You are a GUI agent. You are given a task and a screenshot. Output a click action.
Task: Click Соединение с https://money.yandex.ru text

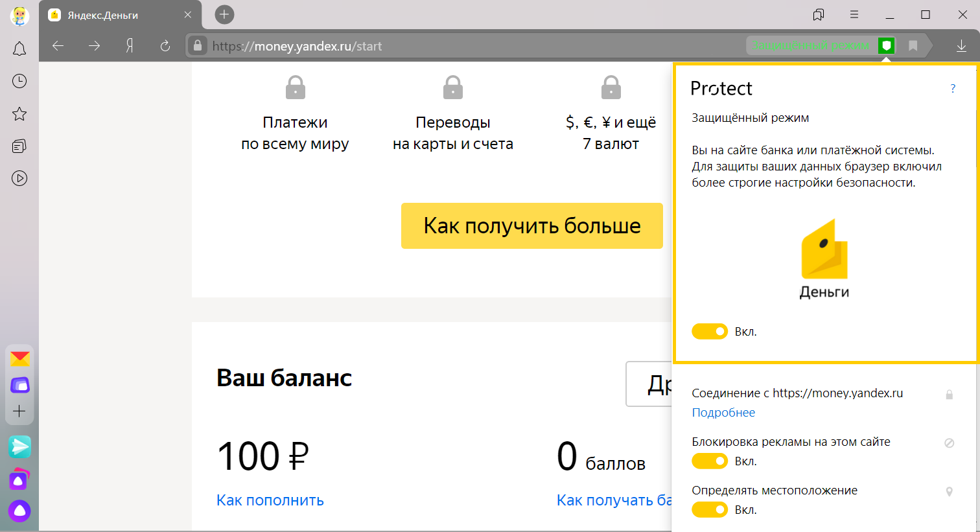coord(797,393)
